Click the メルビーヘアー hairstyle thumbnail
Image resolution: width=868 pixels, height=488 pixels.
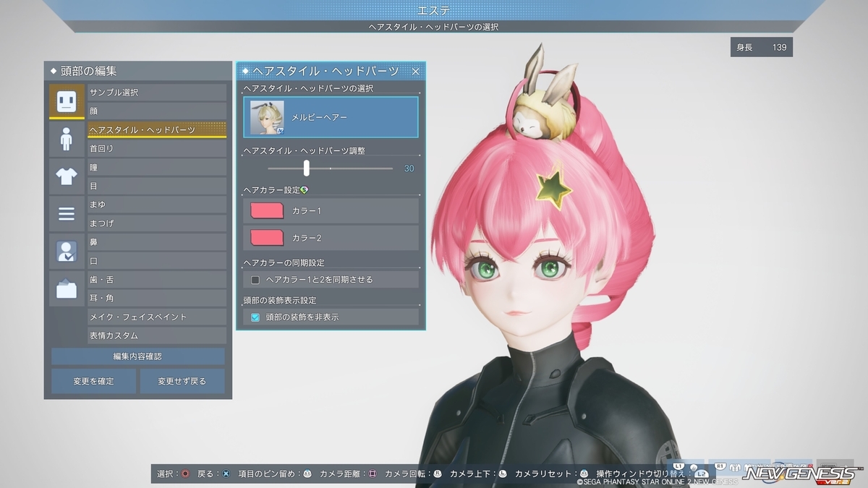(267, 117)
